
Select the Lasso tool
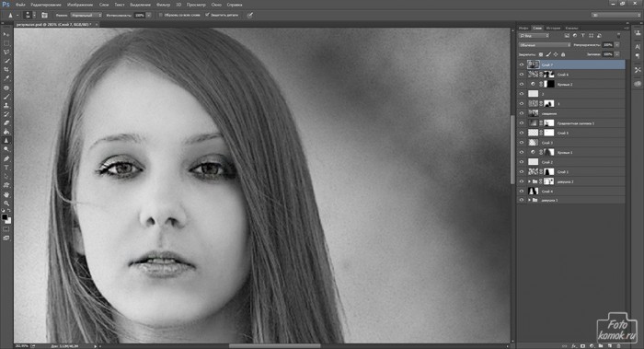[x=6, y=52]
